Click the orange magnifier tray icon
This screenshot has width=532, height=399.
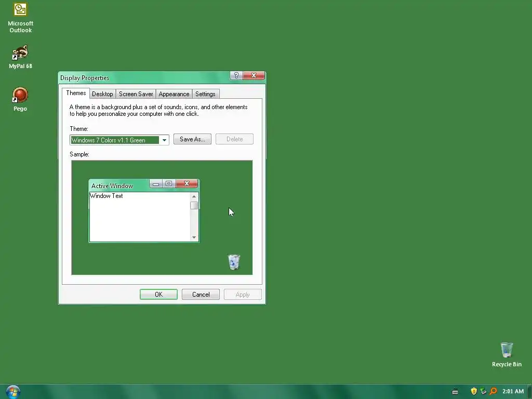click(x=493, y=391)
